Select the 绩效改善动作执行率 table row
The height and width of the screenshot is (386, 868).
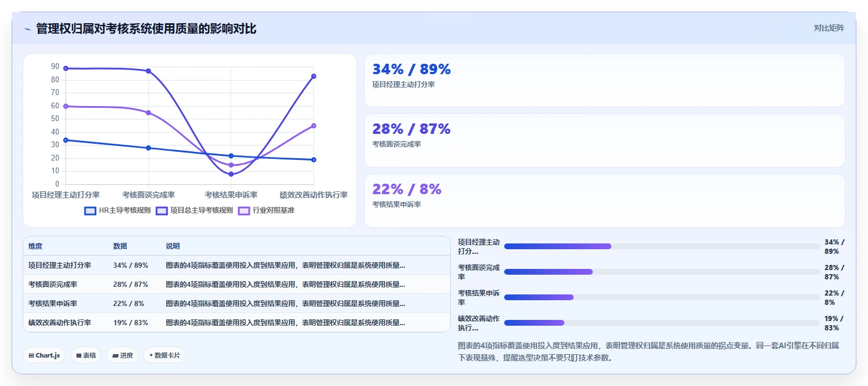pos(236,323)
